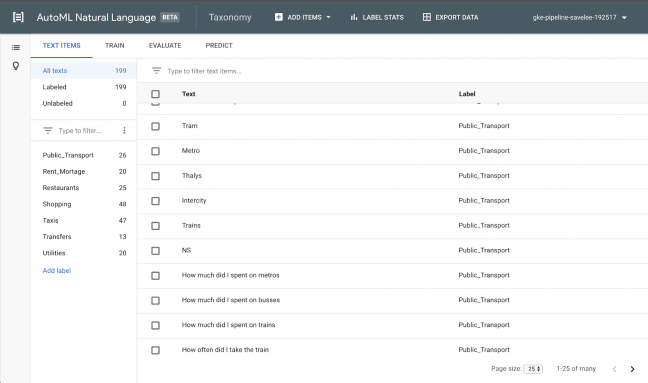Viewport: 648px width, 383px height.
Task: Filter by Taxis label
Action: click(x=84, y=220)
